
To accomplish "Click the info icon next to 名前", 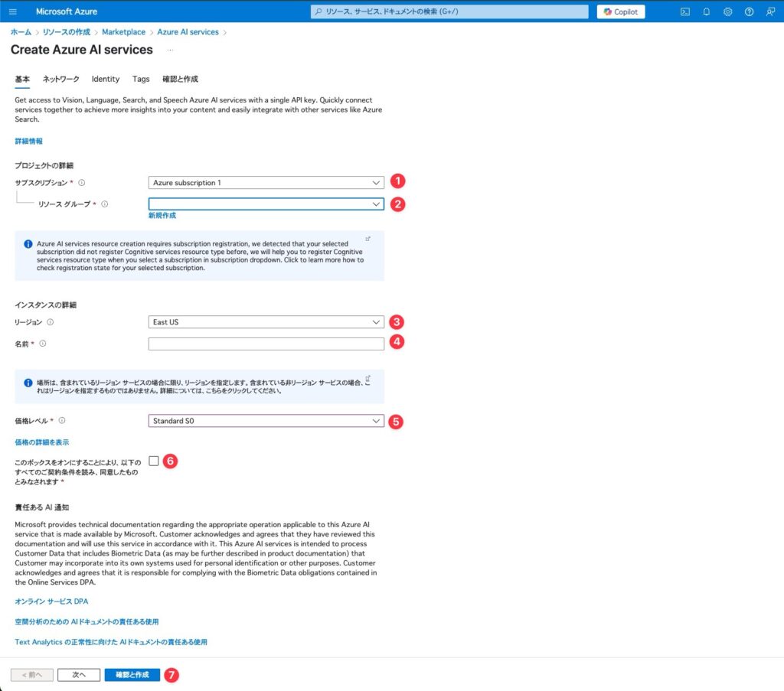I will [43, 344].
